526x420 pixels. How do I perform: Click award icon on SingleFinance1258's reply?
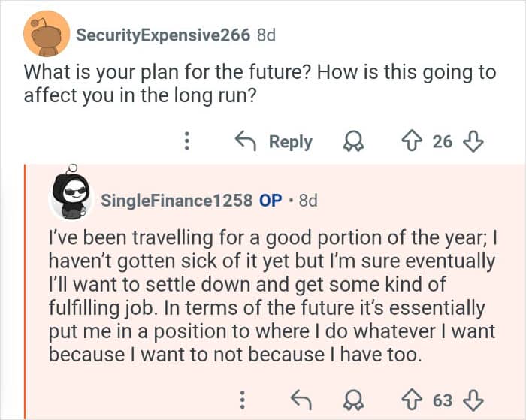click(x=352, y=400)
